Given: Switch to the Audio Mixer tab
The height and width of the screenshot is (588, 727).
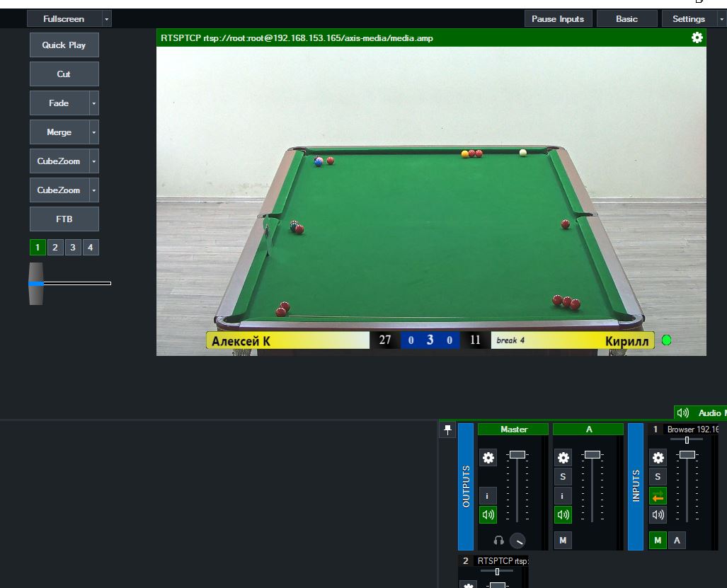Looking at the screenshot, I should click(700, 413).
